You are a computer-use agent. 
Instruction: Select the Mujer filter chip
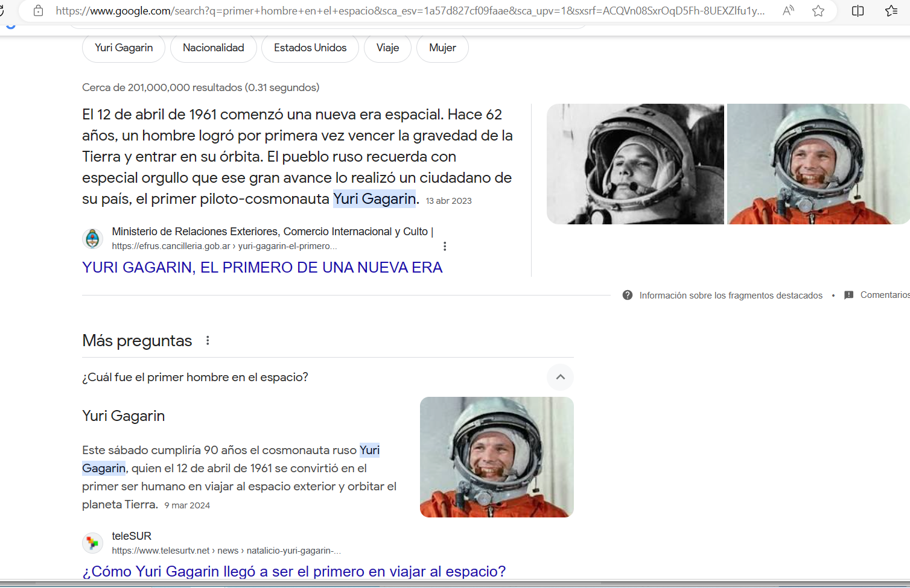click(x=442, y=48)
